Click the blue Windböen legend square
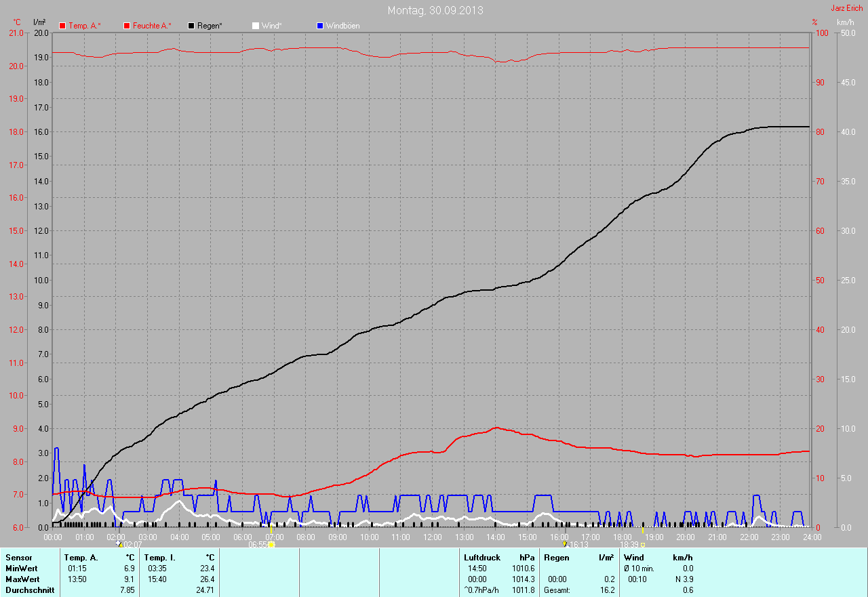The image size is (868, 597). tap(320, 26)
